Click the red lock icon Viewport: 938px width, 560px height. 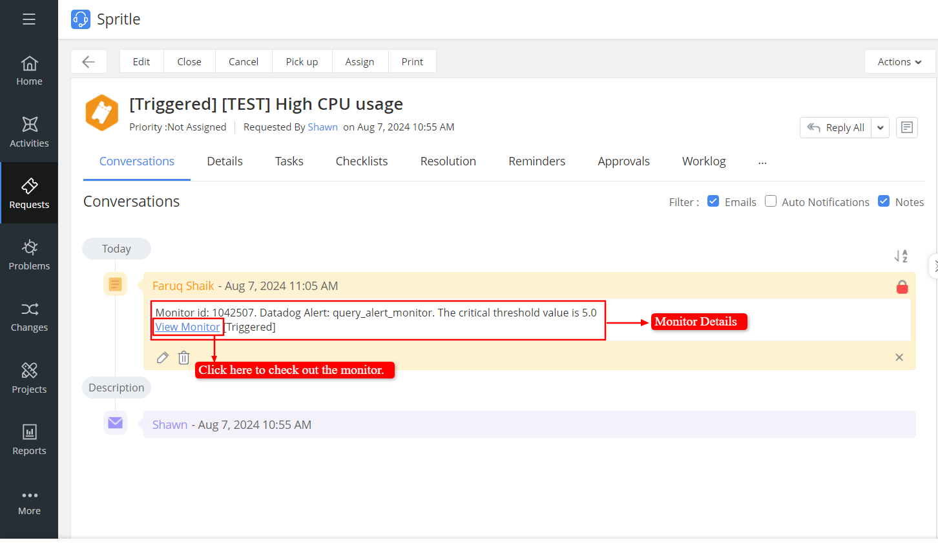tap(902, 287)
